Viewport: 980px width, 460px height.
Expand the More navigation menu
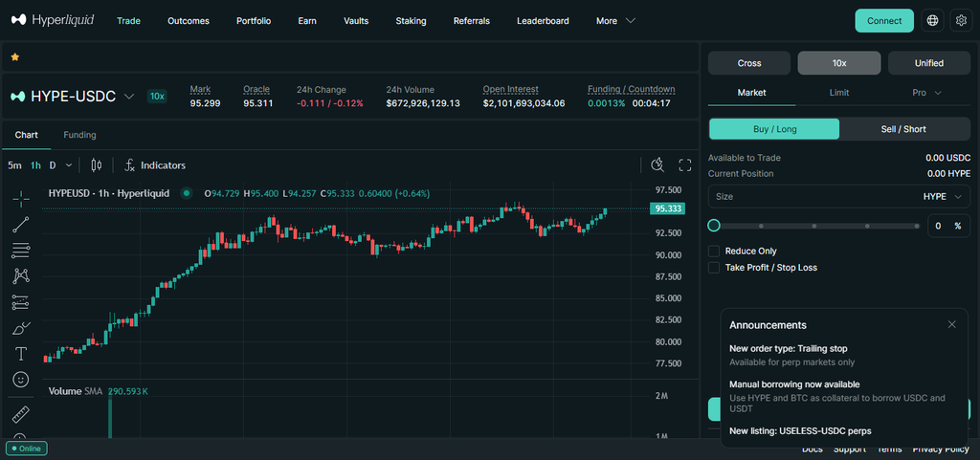click(x=615, y=21)
